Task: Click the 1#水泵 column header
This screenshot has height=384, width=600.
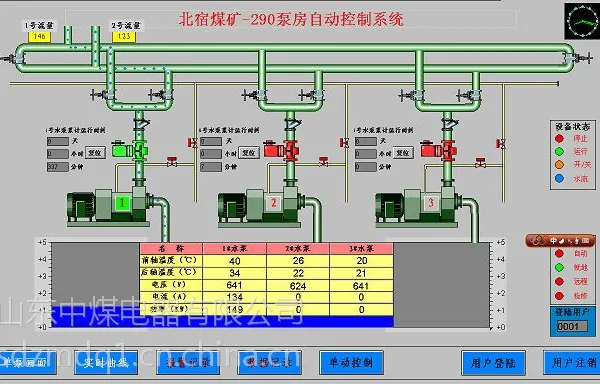Action: tap(235, 249)
